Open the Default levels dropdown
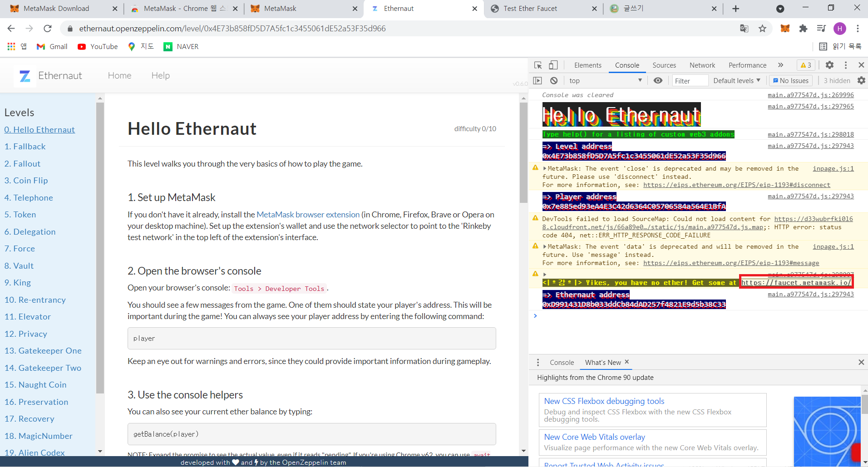 point(736,80)
